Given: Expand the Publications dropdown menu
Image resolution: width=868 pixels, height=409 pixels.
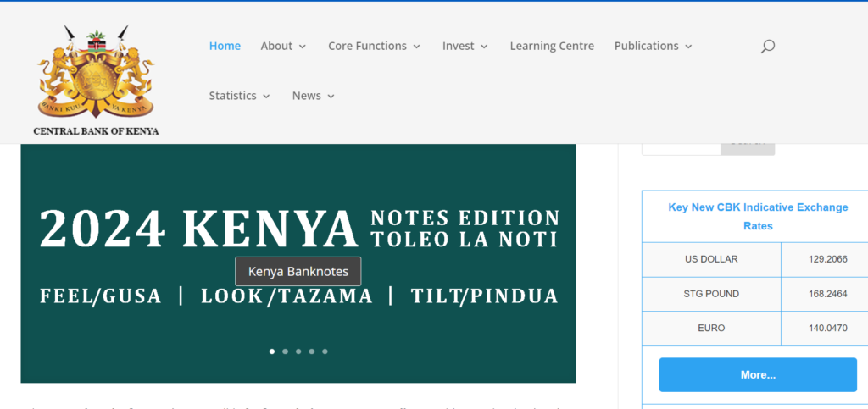Looking at the screenshot, I should [x=653, y=46].
